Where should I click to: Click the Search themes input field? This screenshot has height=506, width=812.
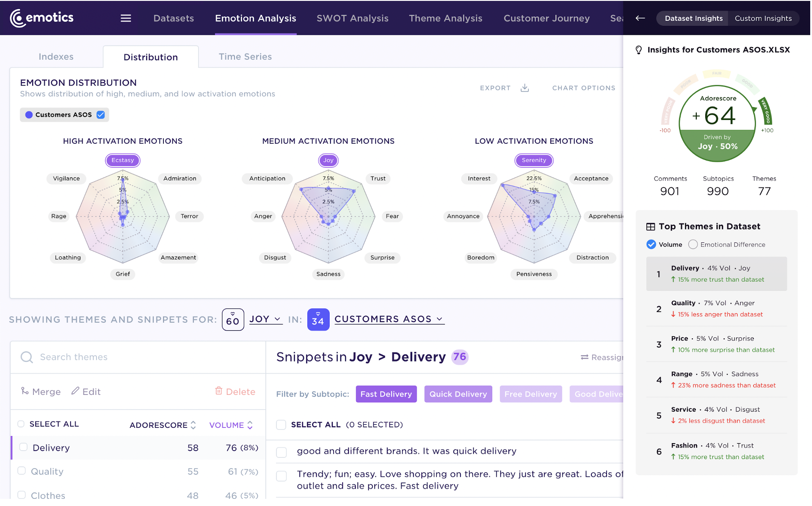tap(138, 357)
